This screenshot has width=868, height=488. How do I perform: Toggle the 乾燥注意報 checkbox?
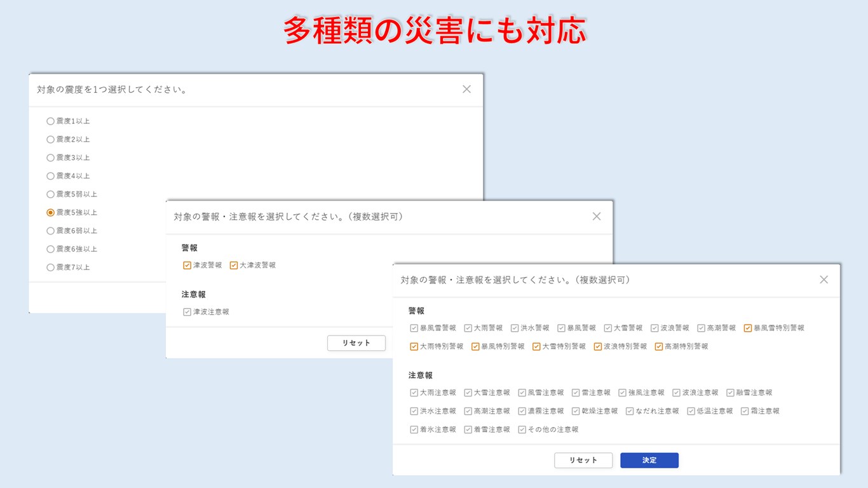pos(576,411)
